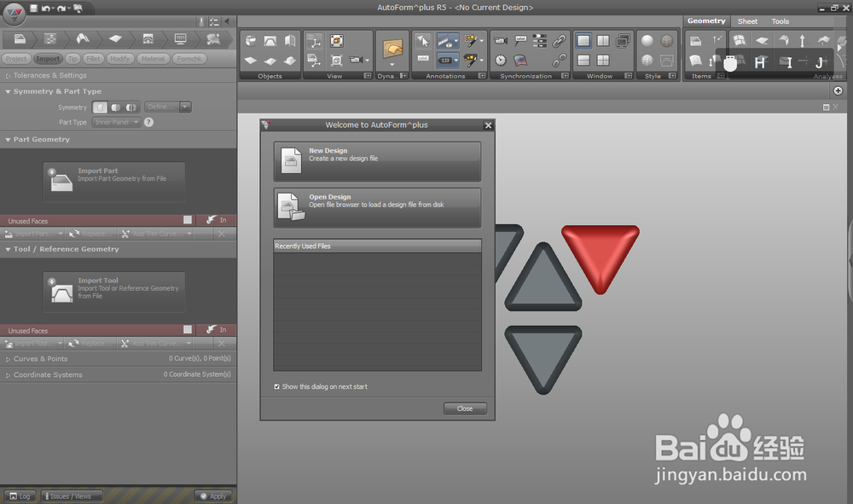Open the checklist icon above the workflow bar

point(214,22)
